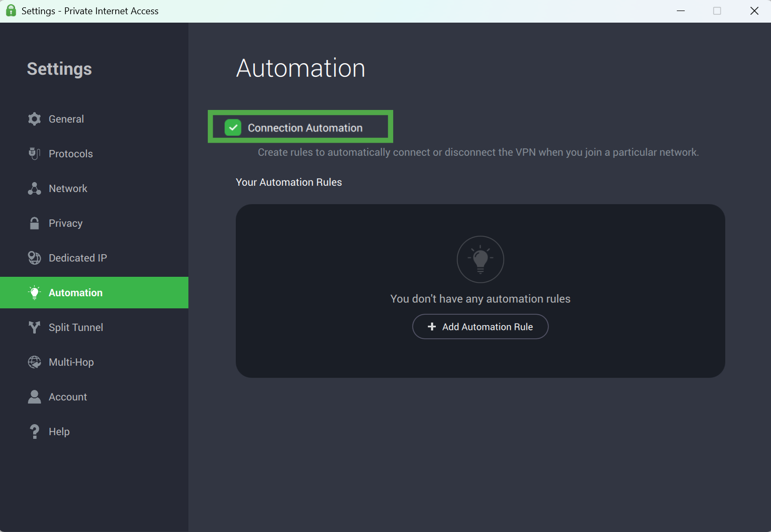
Task: Click the Dedicated IP globe icon
Action: (34, 258)
